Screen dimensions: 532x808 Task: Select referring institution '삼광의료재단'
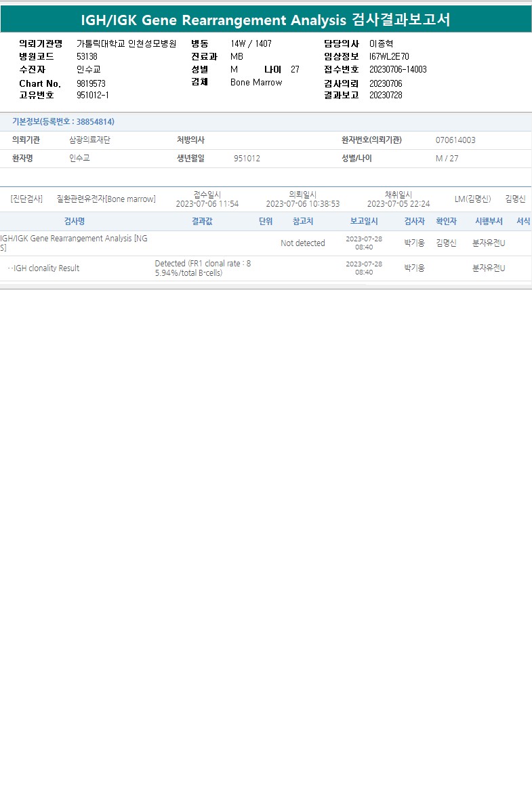(89, 140)
